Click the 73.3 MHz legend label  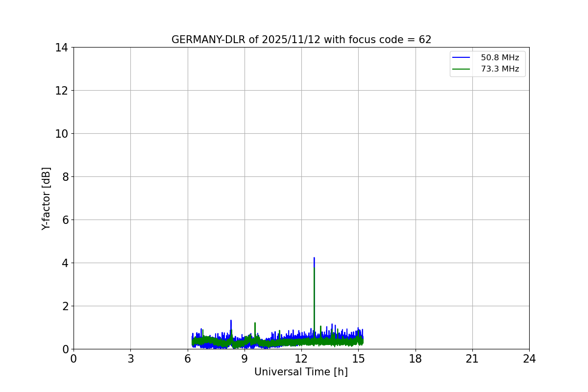pos(500,69)
